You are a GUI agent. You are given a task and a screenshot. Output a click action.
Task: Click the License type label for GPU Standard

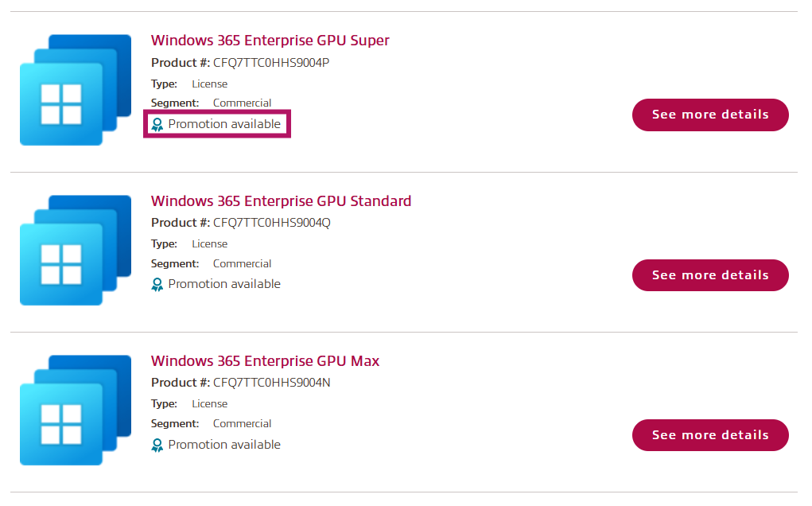209,243
